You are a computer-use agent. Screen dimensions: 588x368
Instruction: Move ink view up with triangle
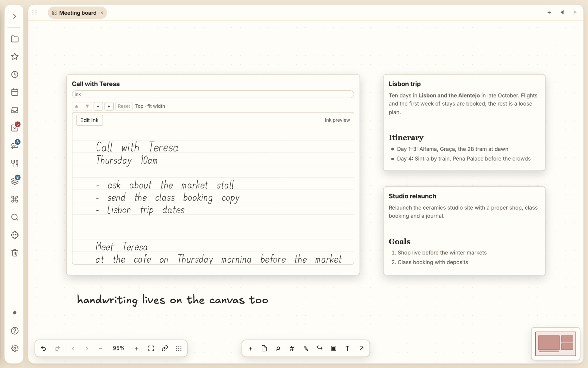click(x=76, y=106)
